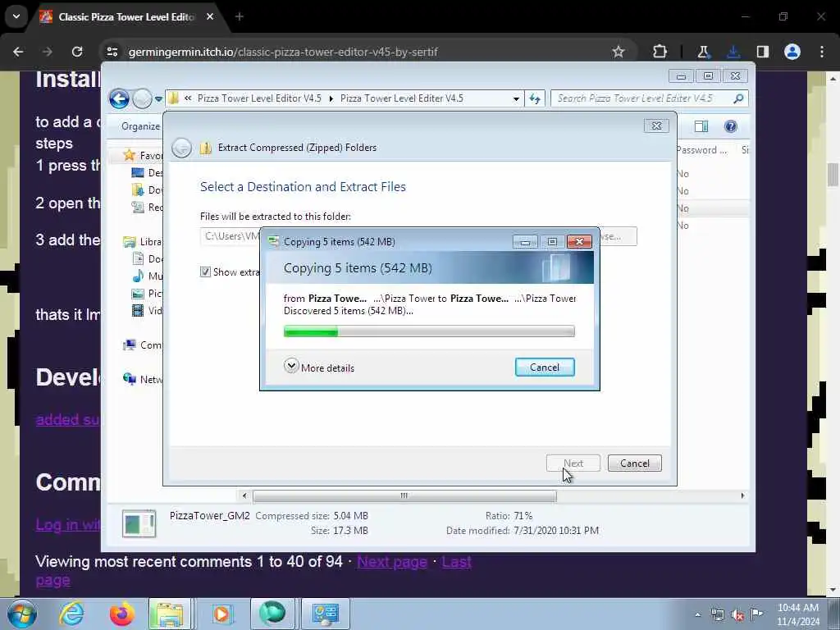Click the Explorer horizontal scrollbar thumb
This screenshot has height=630, width=840.
click(x=404, y=496)
